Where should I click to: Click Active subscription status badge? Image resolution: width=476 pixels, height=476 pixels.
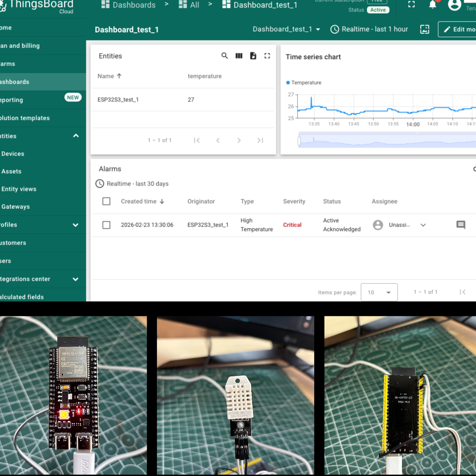click(378, 10)
